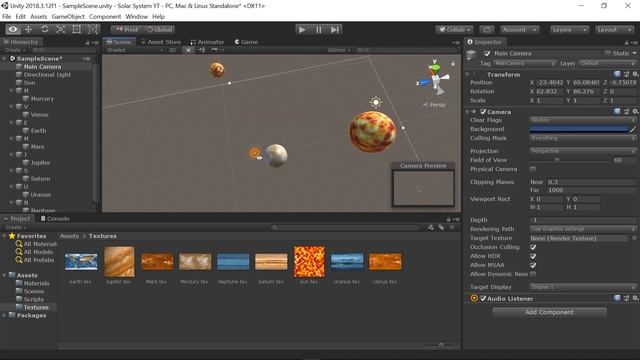Disable the Camera component checkbox
Viewport: 640px width, 360px height.
tap(483, 111)
